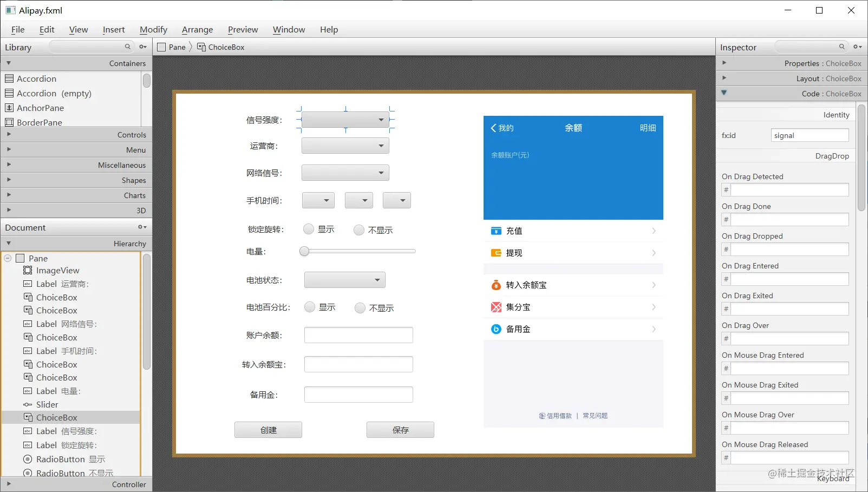Click the Inspector search magnifier icon
The image size is (868, 492).
842,47
